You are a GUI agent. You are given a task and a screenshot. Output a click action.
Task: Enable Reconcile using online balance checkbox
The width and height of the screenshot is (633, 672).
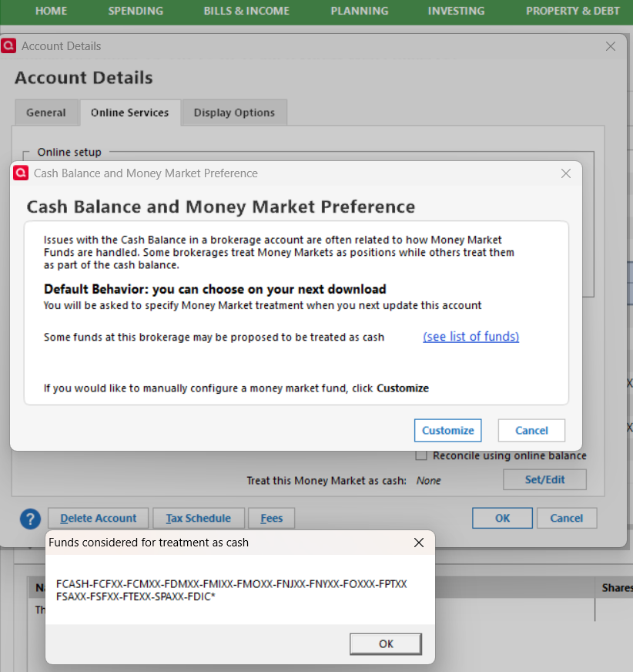point(421,455)
